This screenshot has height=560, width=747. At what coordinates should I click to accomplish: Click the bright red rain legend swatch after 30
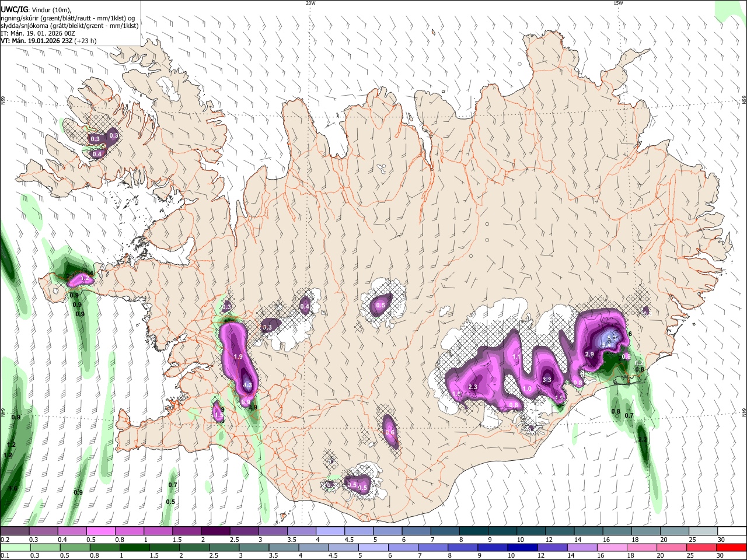tap(731, 548)
